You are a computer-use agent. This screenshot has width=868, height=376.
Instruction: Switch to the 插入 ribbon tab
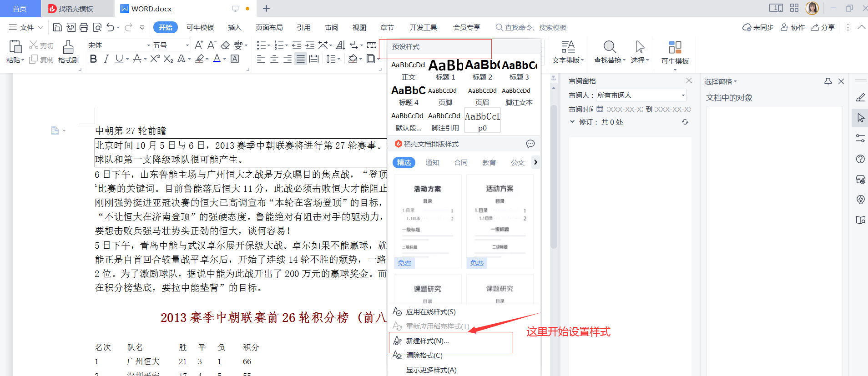tap(234, 27)
